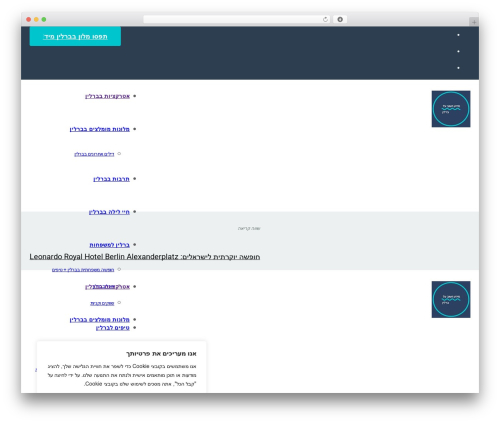Viewport: 500px width, 423px height.
Task: Open the Leonardo Royal Hotel Berlin Alexanderplatz headline
Action: pyautogui.click(x=145, y=257)
